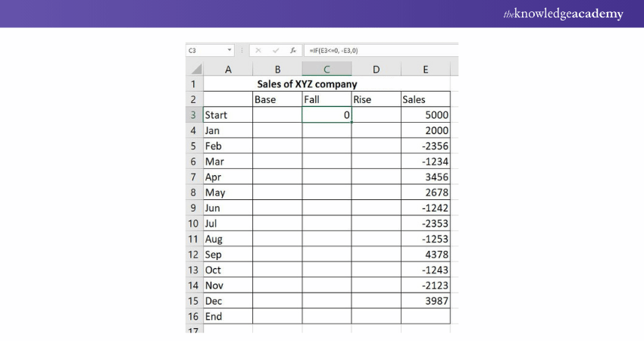Image resolution: width=644 pixels, height=341 pixels.
Task: Open the Name Box dropdown arrow
Action: tap(230, 50)
